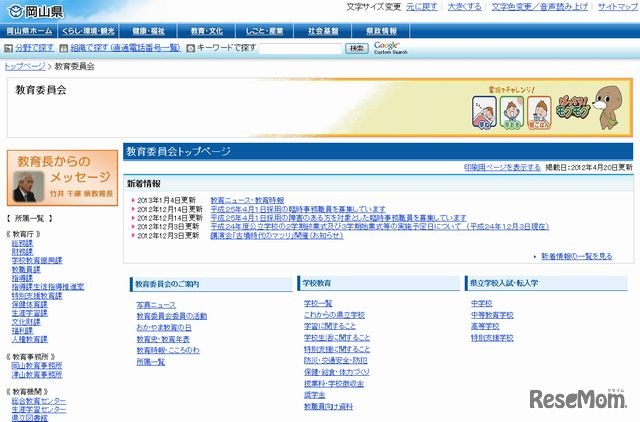Click the 検索 search button

coord(357,49)
